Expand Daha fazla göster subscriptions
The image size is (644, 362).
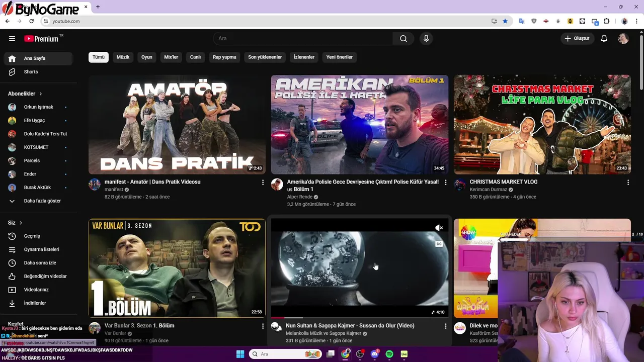pyautogui.click(x=38, y=201)
